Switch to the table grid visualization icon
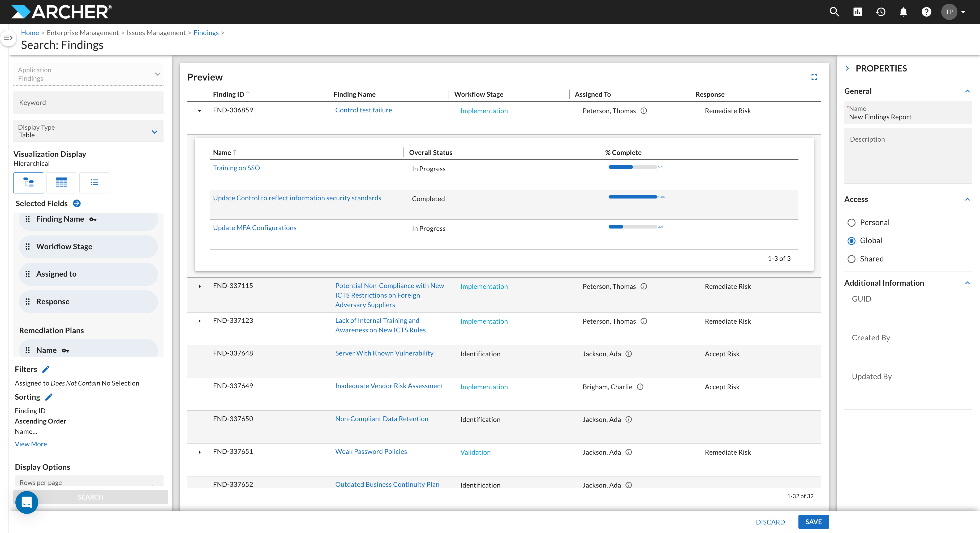Image resolution: width=980 pixels, height=533 pixels. pos(61,183)
